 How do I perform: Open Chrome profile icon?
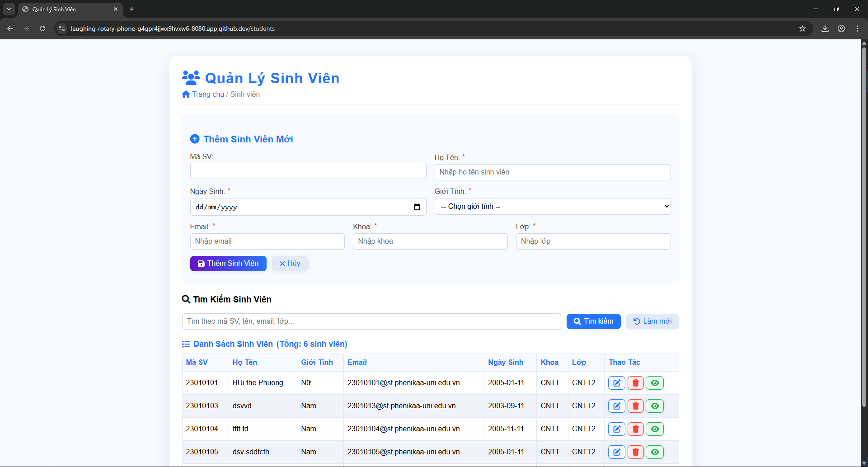tap(841, 28)
